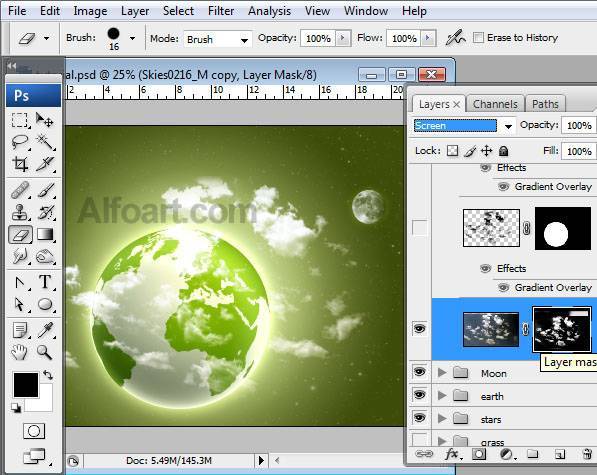Switch to the Paths tab
Screen dimensions: 597x475
(x=545, y=104)
